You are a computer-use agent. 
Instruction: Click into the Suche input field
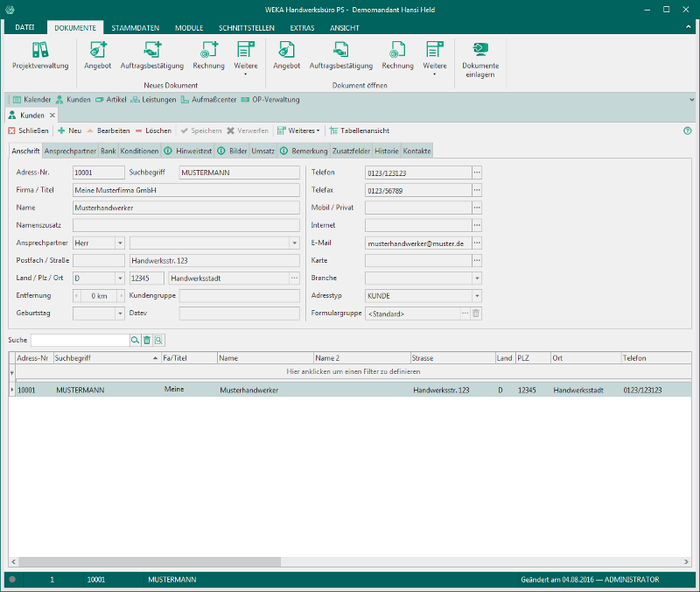click(x=80, y=340)
